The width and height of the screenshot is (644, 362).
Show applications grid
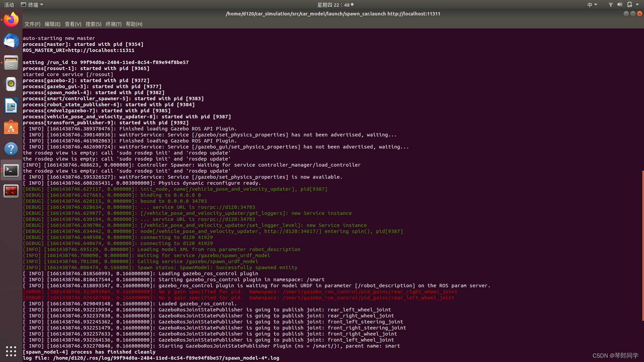pos(11,351)
